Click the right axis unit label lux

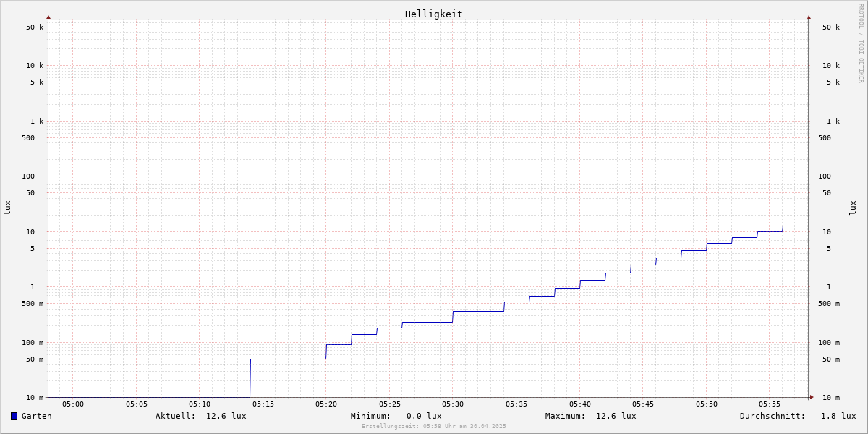point(853,208)
